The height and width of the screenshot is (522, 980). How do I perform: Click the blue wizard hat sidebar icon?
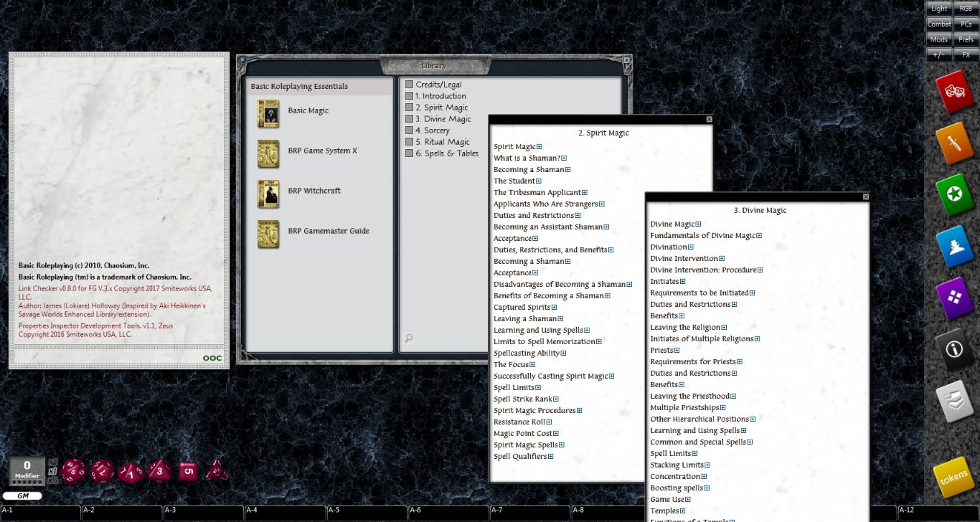953,248
